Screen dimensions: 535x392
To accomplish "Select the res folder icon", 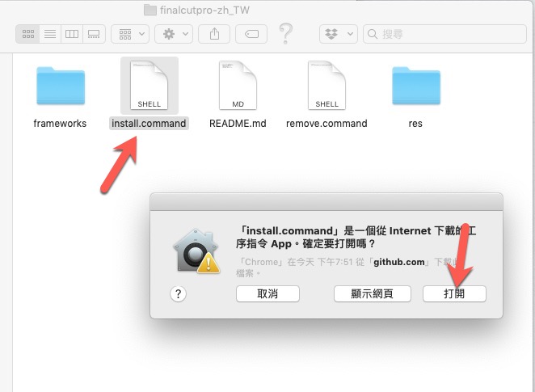I will coord(416,86).
